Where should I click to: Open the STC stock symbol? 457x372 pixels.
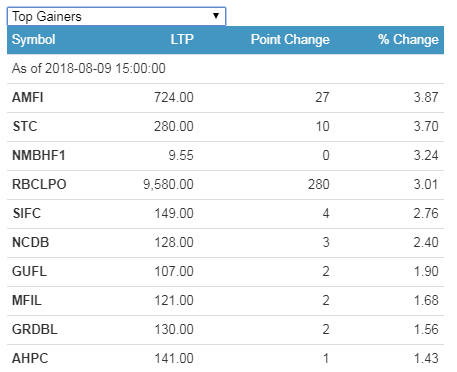pos(25,127)
